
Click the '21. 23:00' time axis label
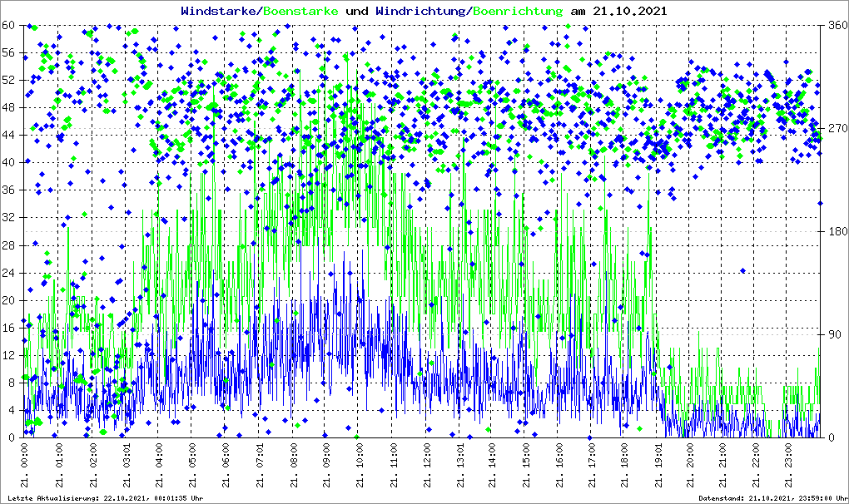789,465
